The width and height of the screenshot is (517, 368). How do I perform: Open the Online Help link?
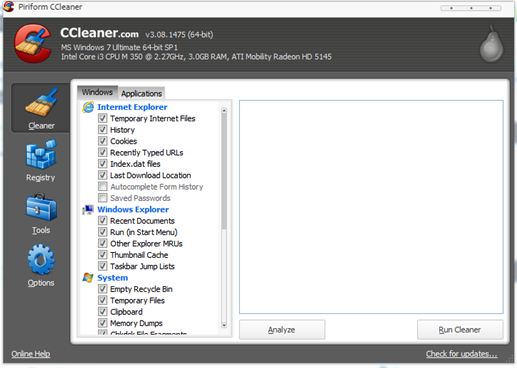click(31, 354)
